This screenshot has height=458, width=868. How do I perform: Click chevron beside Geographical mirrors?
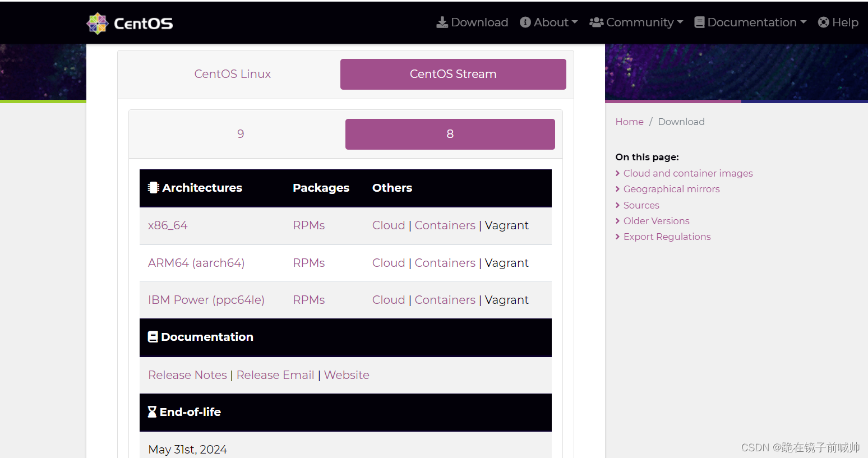point(618,189)
